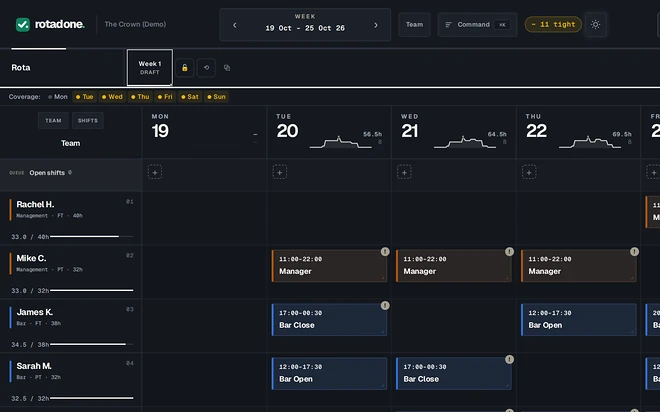The width and height of the screenshot is (660, 412).
Task: Select Thu coverage chip
Action: pos(140,97)
